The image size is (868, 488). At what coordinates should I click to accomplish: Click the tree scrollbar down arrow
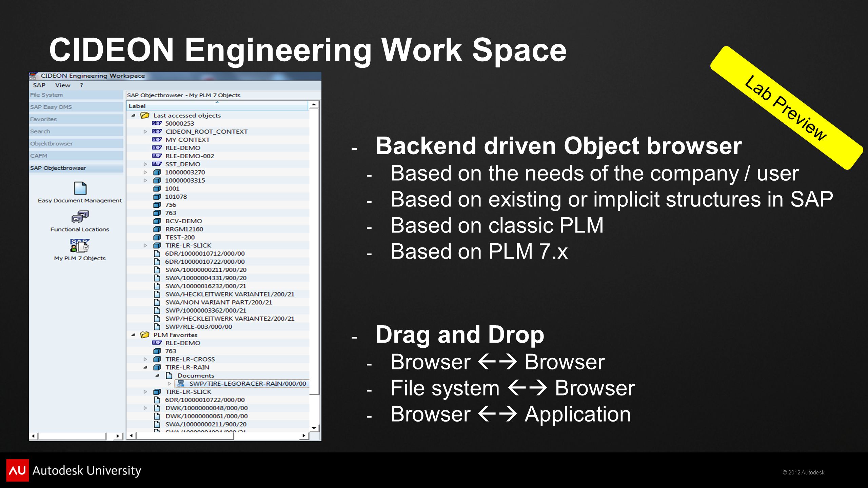point(314,428)
